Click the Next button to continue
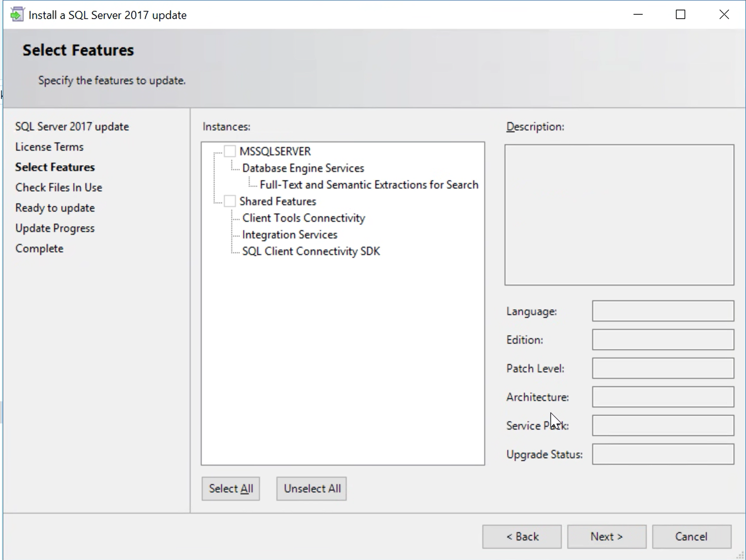746x560 pixels. tap(606, 536)
